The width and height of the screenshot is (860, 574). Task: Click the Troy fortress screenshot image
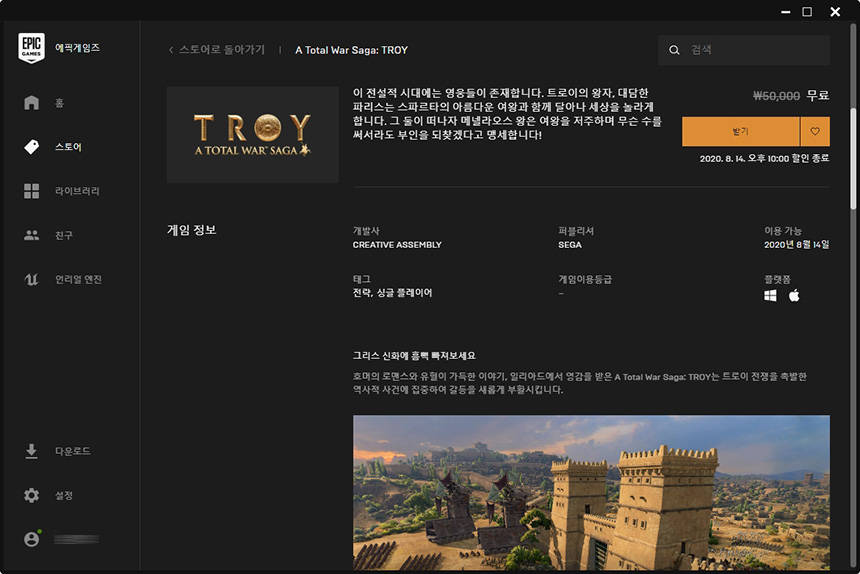[x=591, y=492]
